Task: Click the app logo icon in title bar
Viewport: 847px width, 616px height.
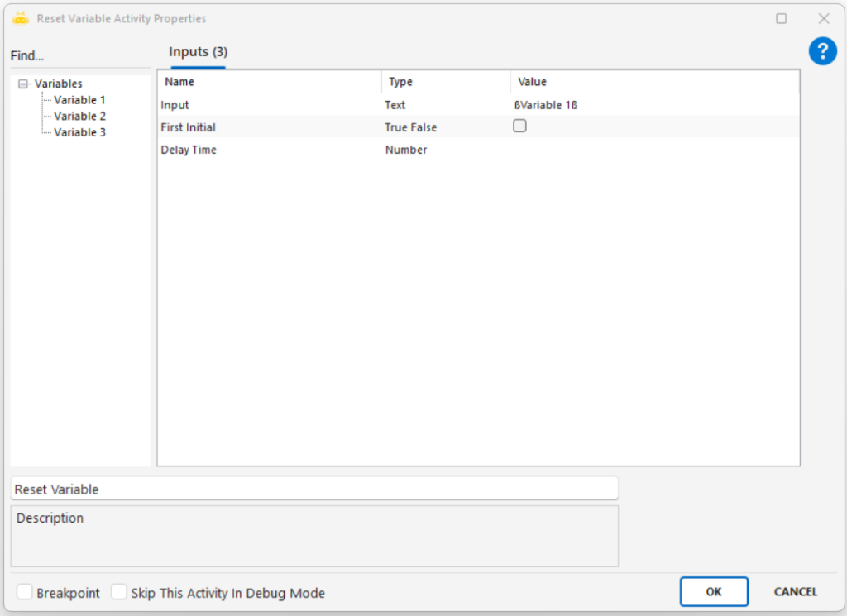Action: coord(21,18)
